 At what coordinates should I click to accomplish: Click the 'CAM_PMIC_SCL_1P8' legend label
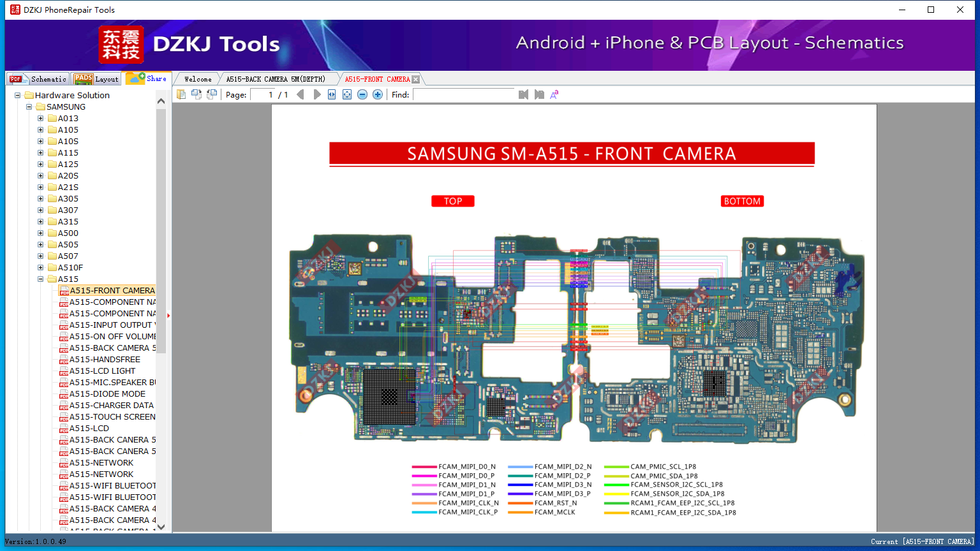pyautogui.click(x=663, y=467)
